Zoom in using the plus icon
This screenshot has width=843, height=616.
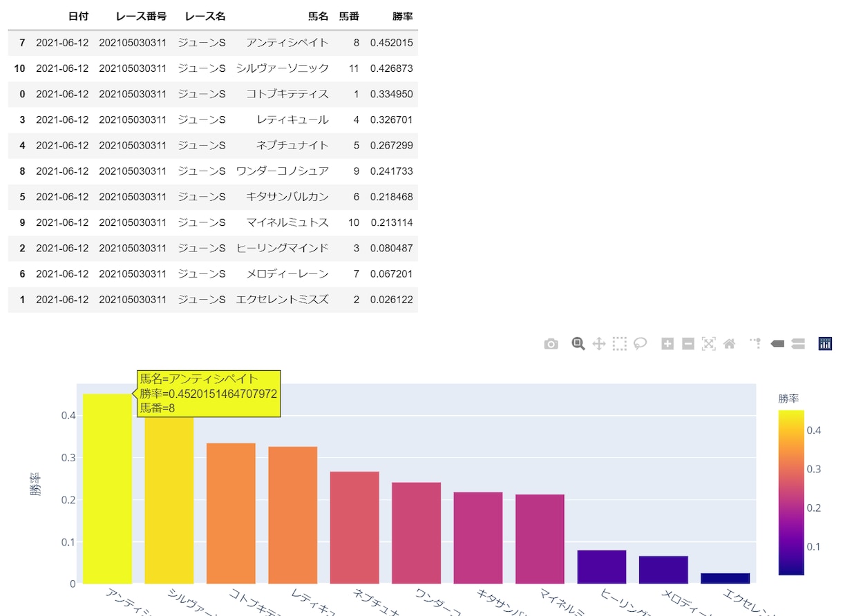[667, 344]
